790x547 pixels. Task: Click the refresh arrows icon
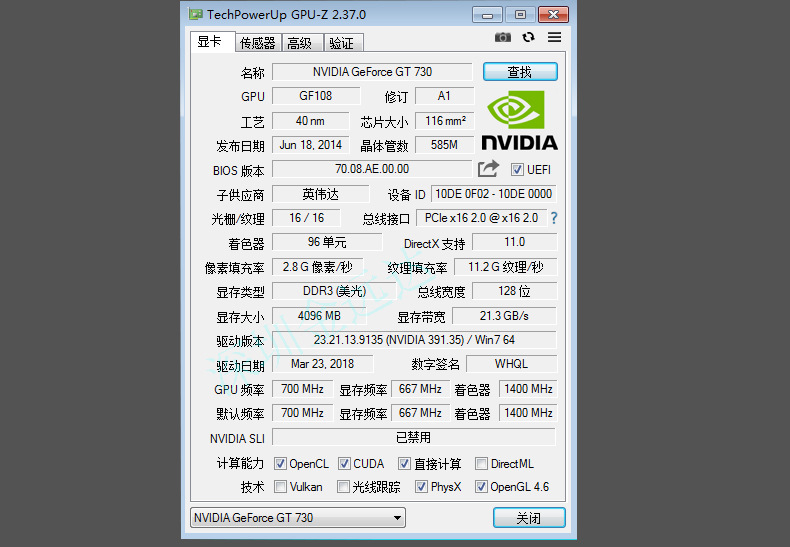pyautogui.click(x=528, y=37)
